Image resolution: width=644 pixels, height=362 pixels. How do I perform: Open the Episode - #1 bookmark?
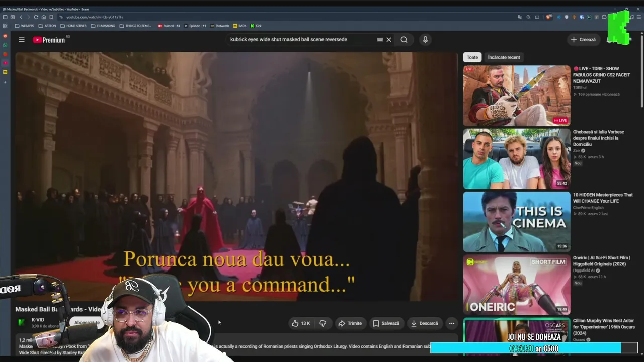(x=195, y=26)
